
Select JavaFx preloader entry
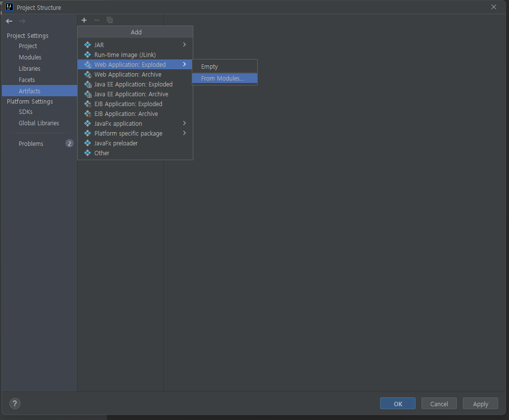135,143
